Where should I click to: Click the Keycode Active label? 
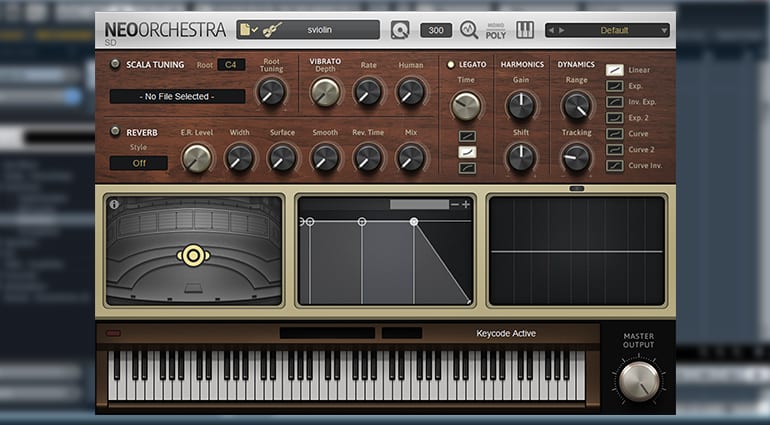tap(506, 333)
